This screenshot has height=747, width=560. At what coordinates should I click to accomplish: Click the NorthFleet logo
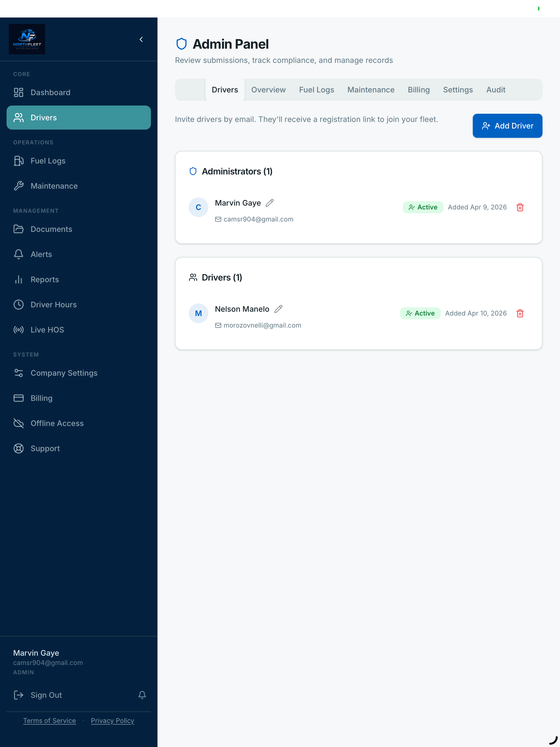(x=27, y=39)
